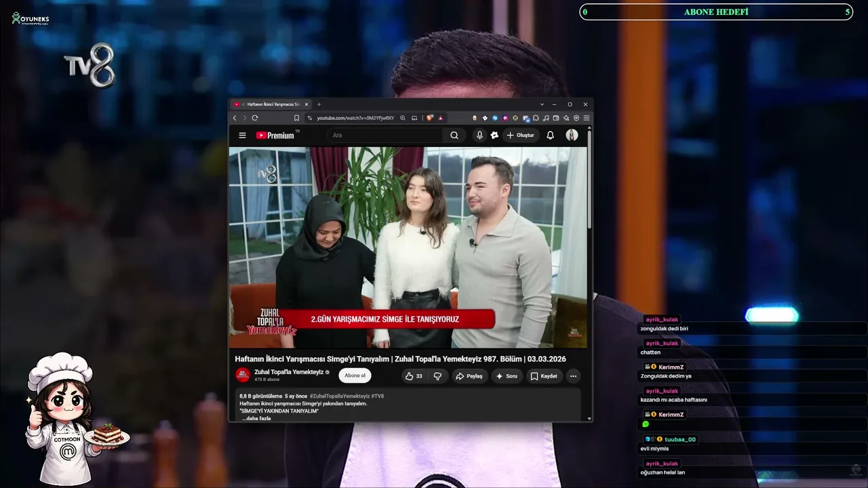Click the sparkle icon beside the microphone
Image resolution: width=868 pixels, height=488 pixels.
click(494, 136)
